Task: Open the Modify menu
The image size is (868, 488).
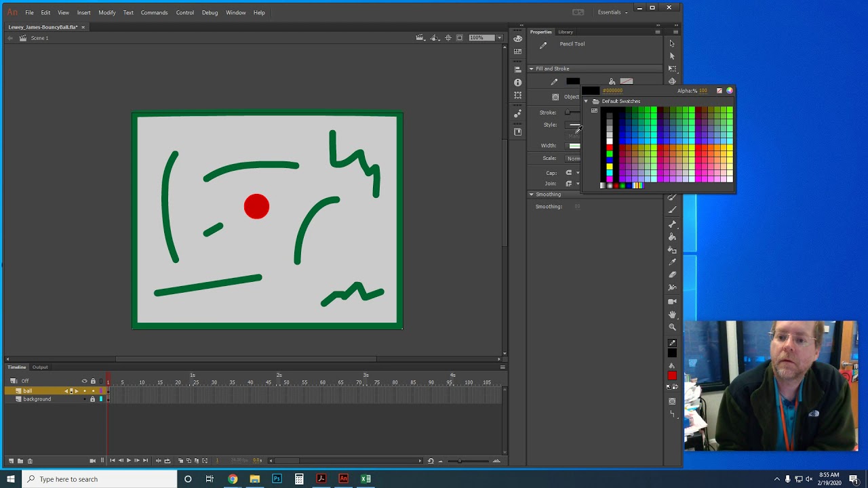Action: point(106,12)
